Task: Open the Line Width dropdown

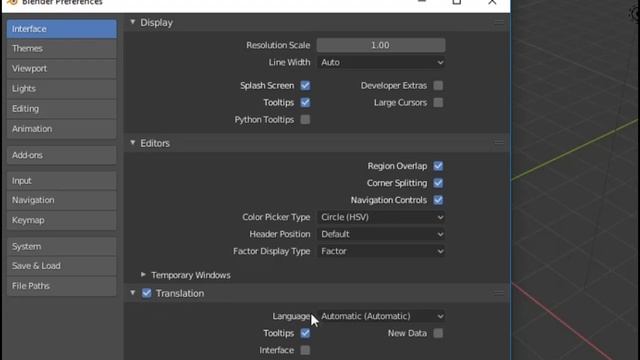Action: tap(381, 62)
